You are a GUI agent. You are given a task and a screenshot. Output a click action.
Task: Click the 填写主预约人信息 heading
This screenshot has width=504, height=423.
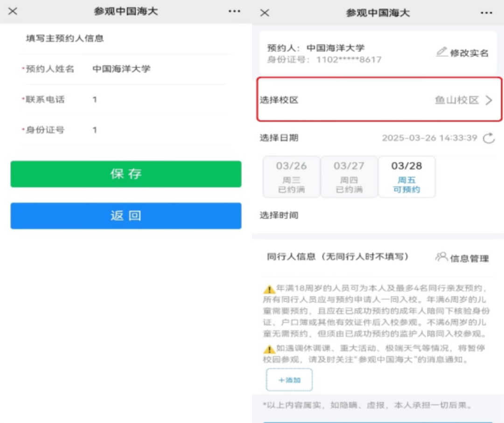(64, 39)
